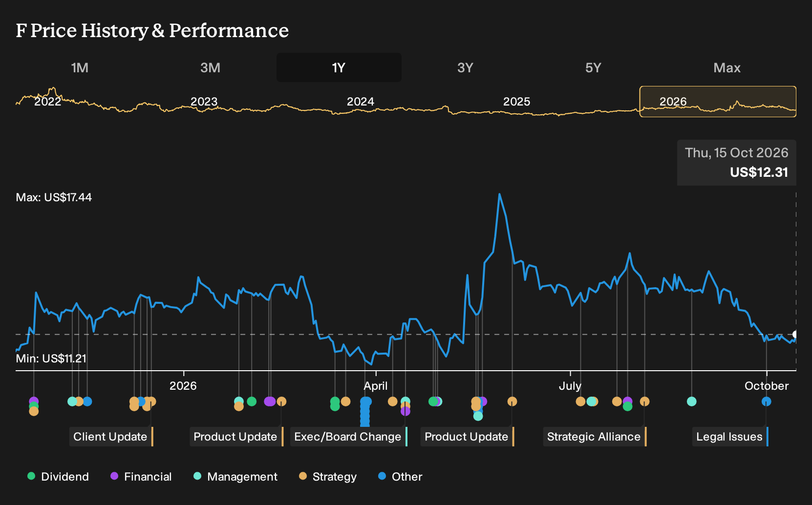Image resolution: width=812 pixels, height=505 pixels.
Task: Click the lone teal Management dot before October
Action: click(692, 401)
